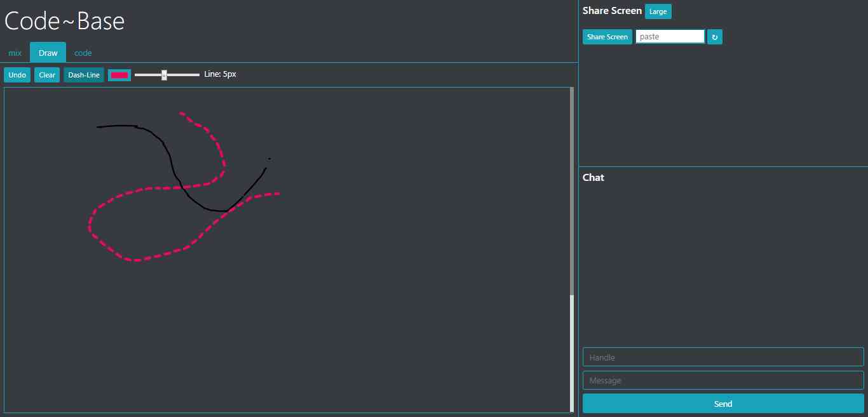Click the Handle text field
868x417 pixels.
(723, 357)
